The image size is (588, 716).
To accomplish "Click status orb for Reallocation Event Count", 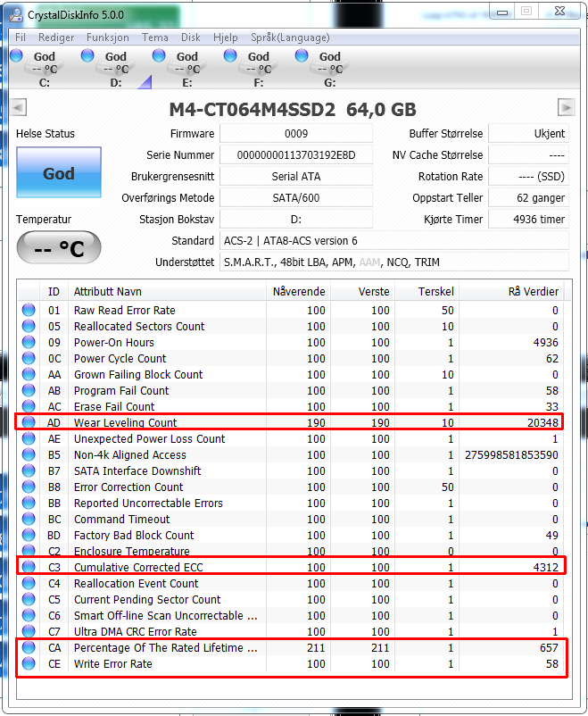I will (29, 583).
